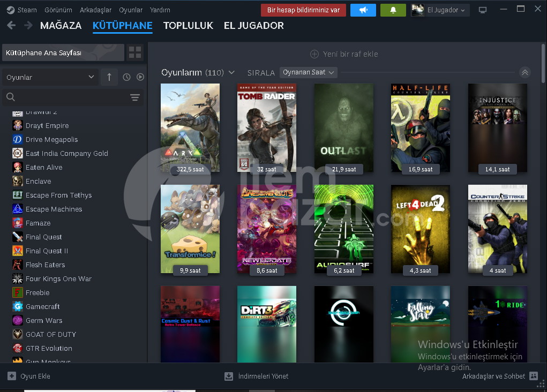Open the Steam menu
Viewport: 547px width, 392px height.
click(27, 10)
